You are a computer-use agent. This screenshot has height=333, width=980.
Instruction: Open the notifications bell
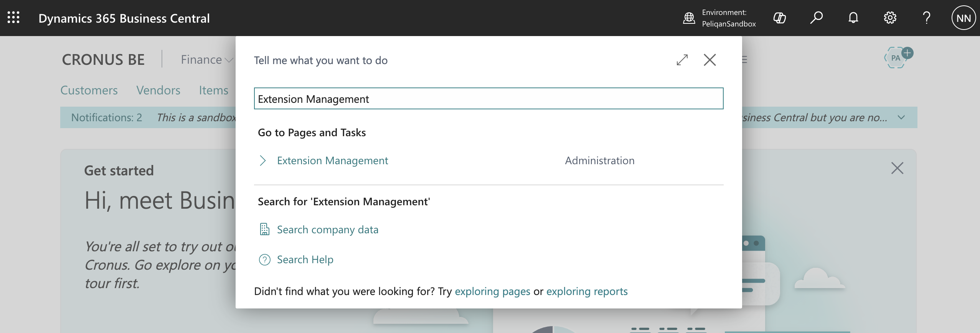click(x=853, y=18)
